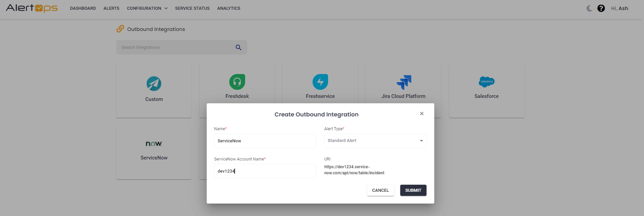This screenshot has width=644, height=216.
Task: Select the ServiceNow now logo
Action: click(x=154, y=144)
